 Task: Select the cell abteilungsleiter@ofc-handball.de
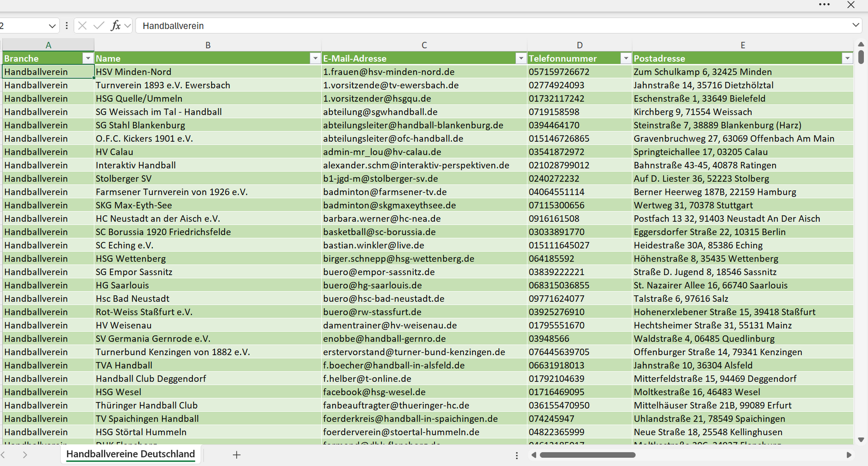(x=424, y=139)
